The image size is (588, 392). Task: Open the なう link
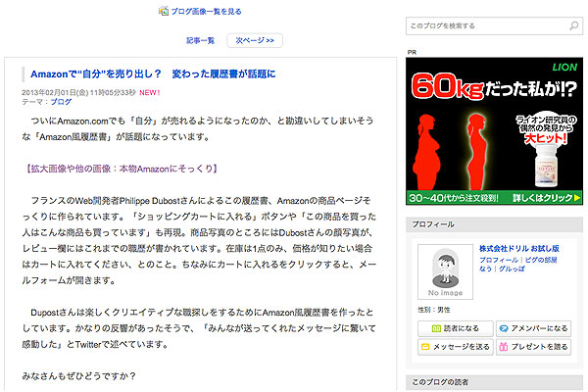485,269
